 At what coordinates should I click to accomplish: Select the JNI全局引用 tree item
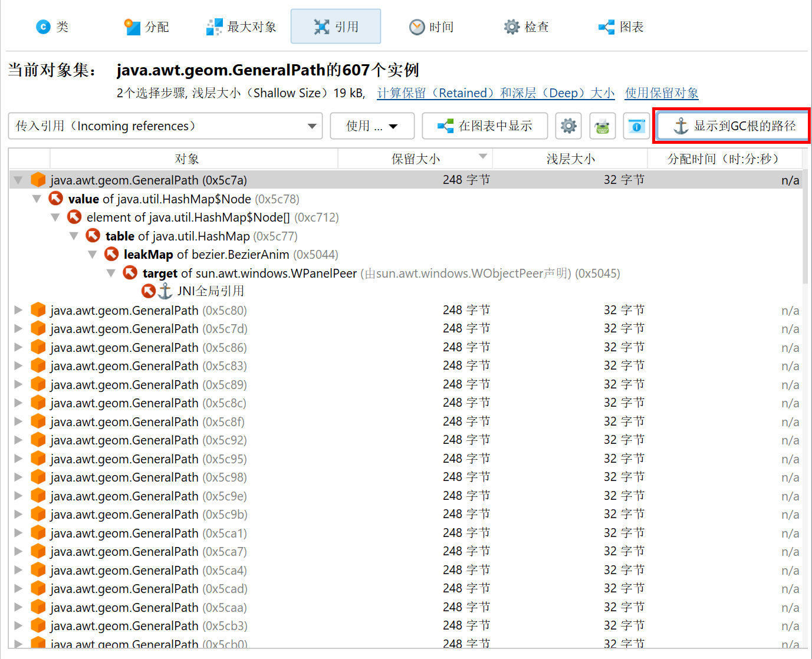point(210,291)
